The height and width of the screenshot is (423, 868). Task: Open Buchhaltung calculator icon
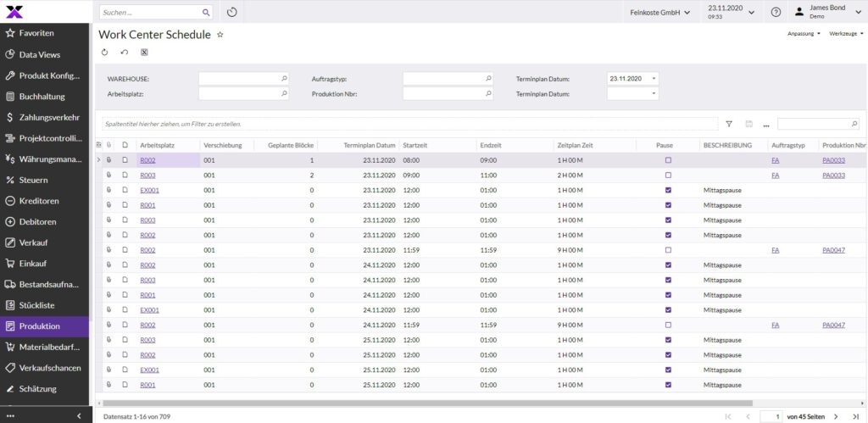(x=9, y=97)
